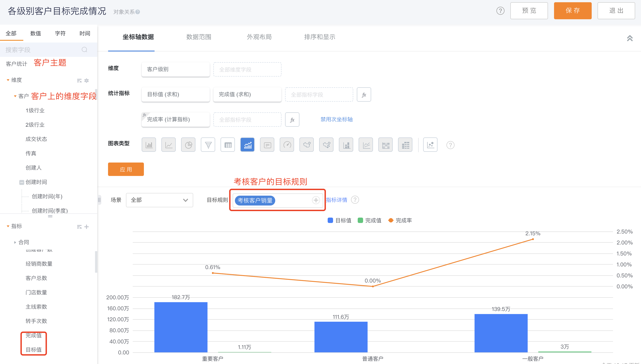This screenshot has width=641, height=364.
Task: Click the 指标 section sort icon
Action: 79,227
